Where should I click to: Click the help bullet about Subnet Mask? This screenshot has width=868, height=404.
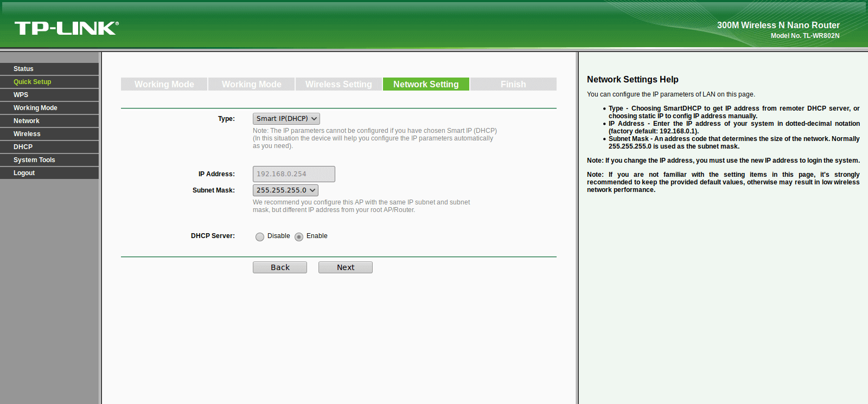pos(734,143)
